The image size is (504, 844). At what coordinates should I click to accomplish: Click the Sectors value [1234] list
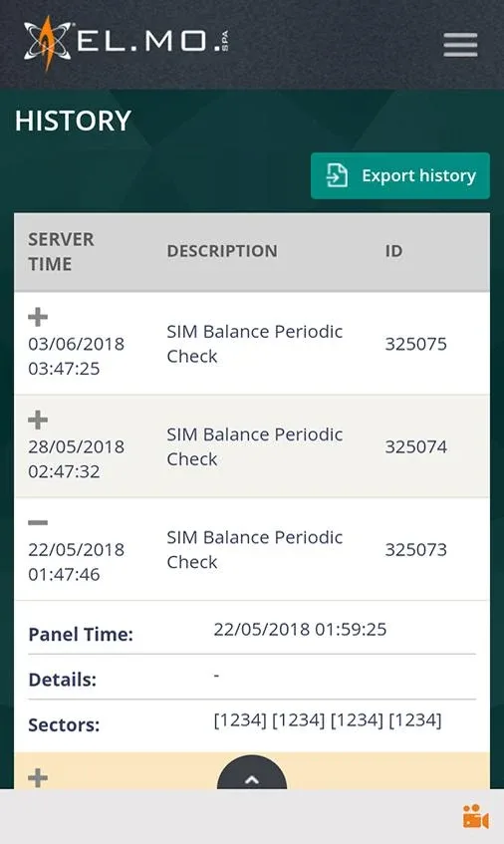tap(328, 720)
